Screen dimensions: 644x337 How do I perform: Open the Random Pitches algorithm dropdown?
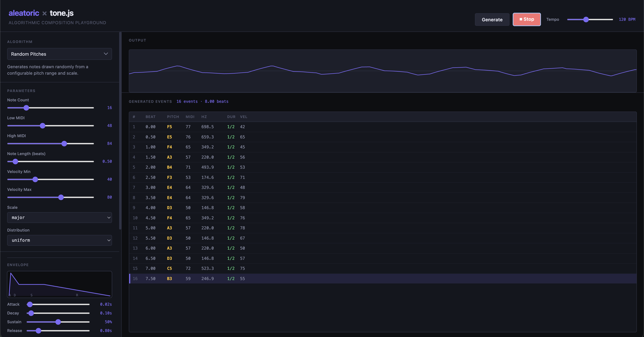tap(60, 54)
